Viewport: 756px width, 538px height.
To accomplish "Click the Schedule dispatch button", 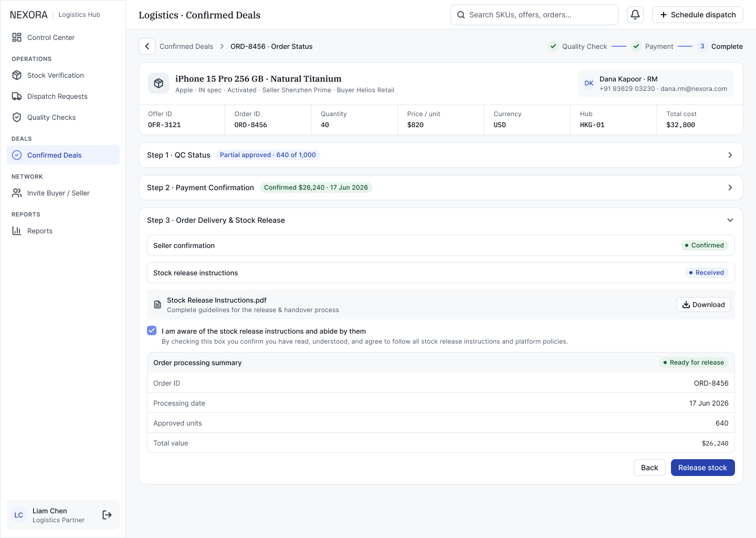I will pyautogui.click(x=698, y=15).
